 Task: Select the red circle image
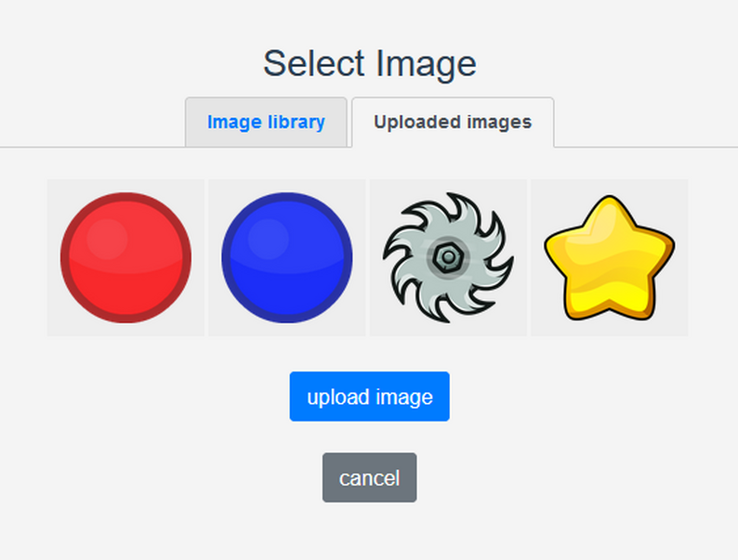(x=125, y=257)
